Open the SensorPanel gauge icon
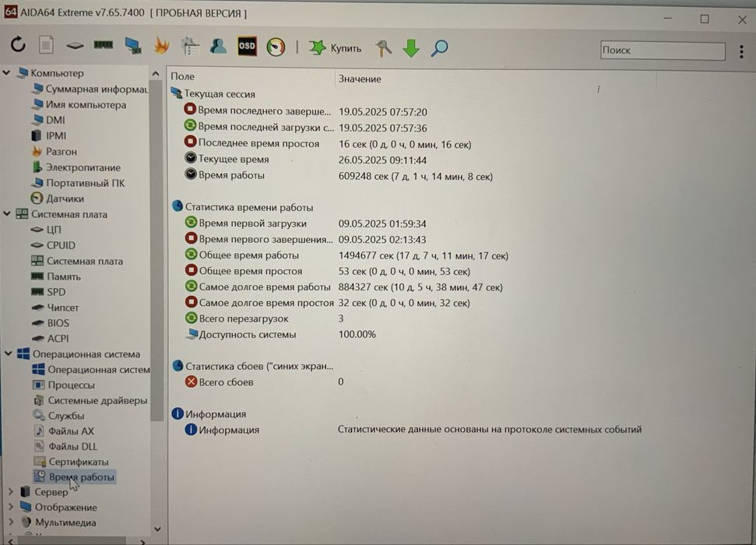 click(276, 47)
